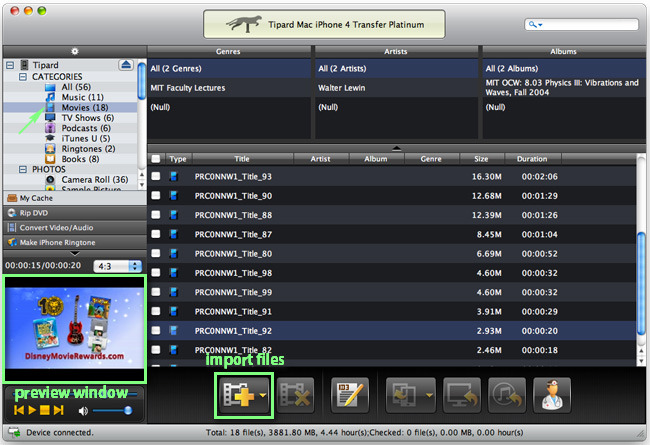
Task: Collapse the PHOTOS tree node
Action: pos(23,169)
